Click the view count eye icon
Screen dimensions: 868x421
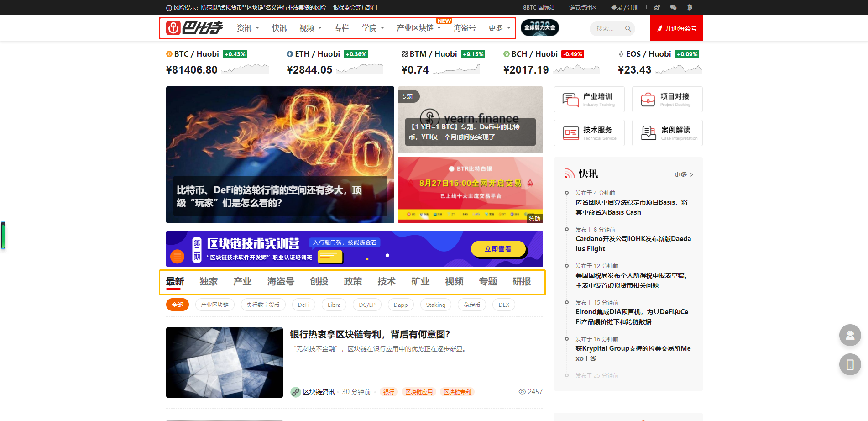click(522, 392)
